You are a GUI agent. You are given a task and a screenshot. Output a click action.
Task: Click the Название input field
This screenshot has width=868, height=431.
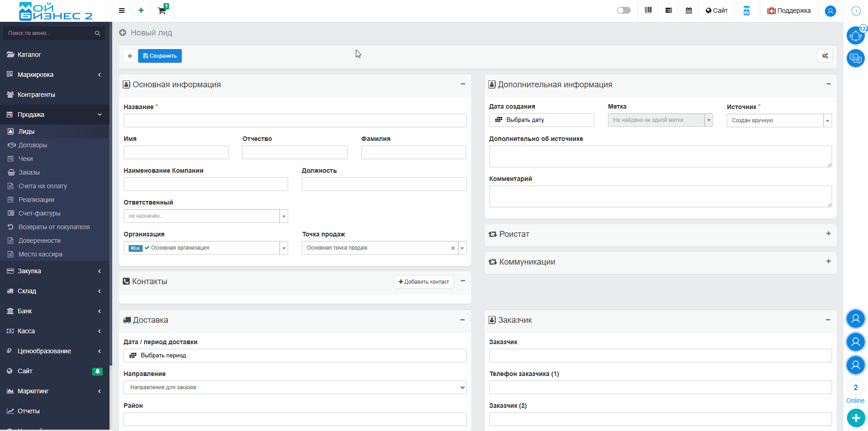[294, 120]
